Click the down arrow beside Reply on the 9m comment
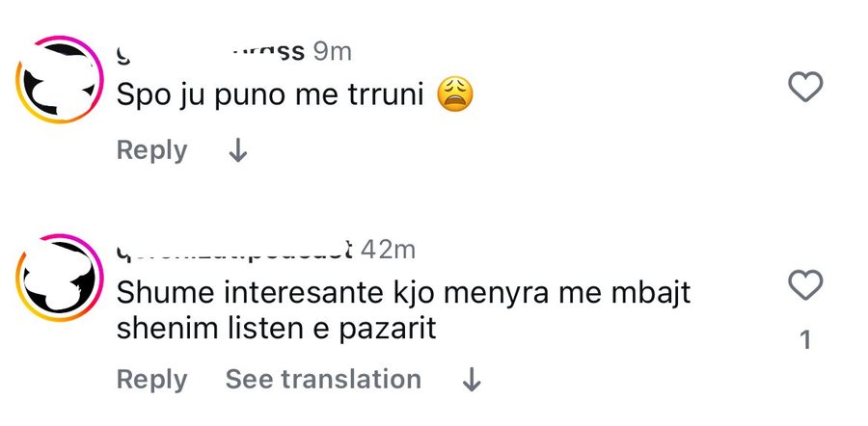 pyautogui.click(x=237, y=151)
